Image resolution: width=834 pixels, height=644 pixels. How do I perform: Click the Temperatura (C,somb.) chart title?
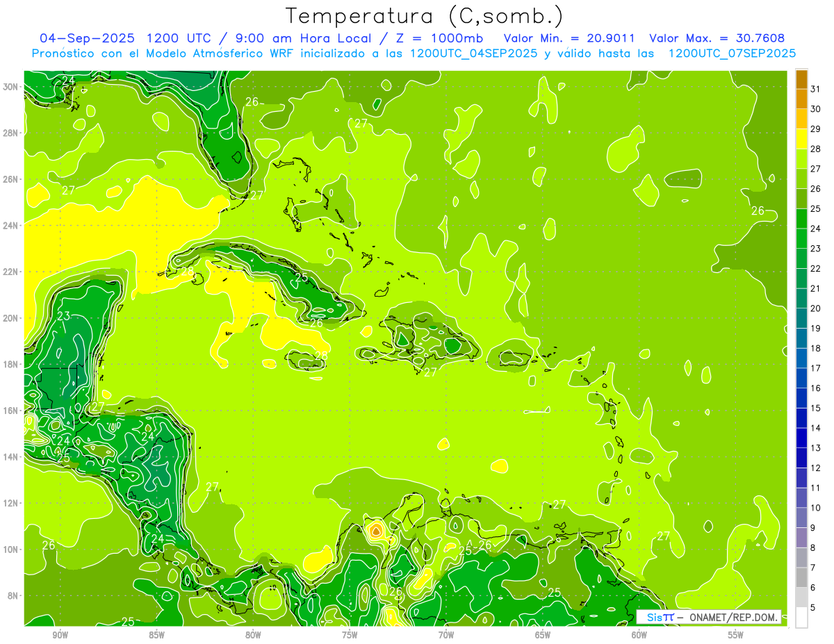point(425,16)
